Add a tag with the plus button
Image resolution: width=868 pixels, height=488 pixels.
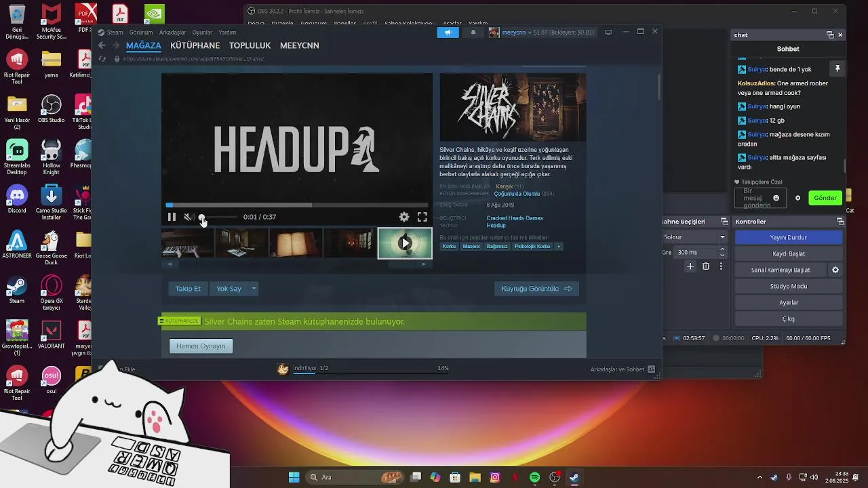(559, 247)
